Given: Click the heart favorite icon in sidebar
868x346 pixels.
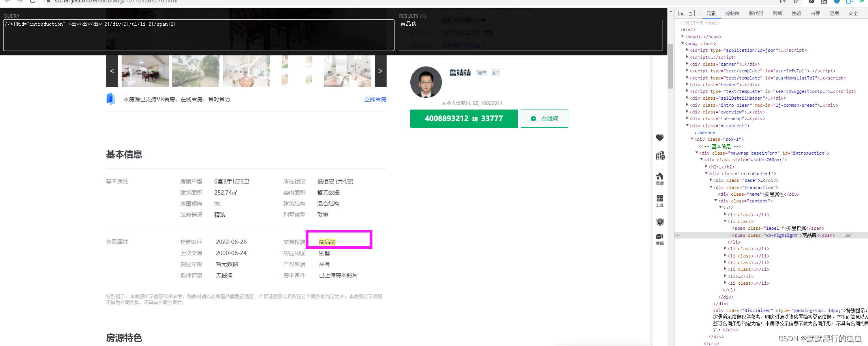Looking at the screenshot, I should pos(660,138).
